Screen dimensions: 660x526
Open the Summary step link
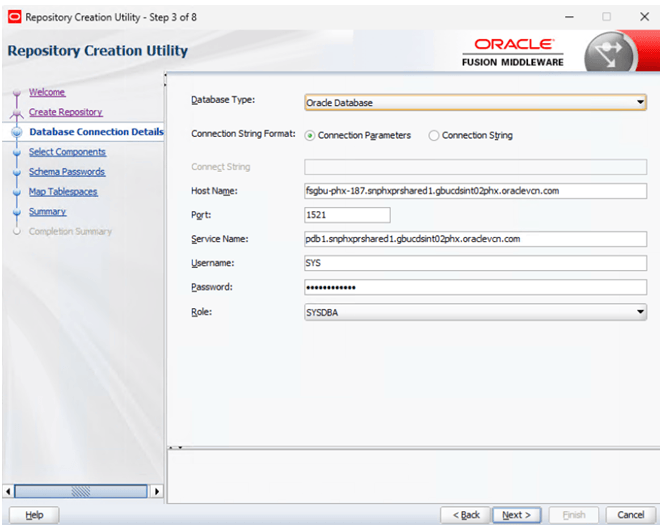point(48,212)
